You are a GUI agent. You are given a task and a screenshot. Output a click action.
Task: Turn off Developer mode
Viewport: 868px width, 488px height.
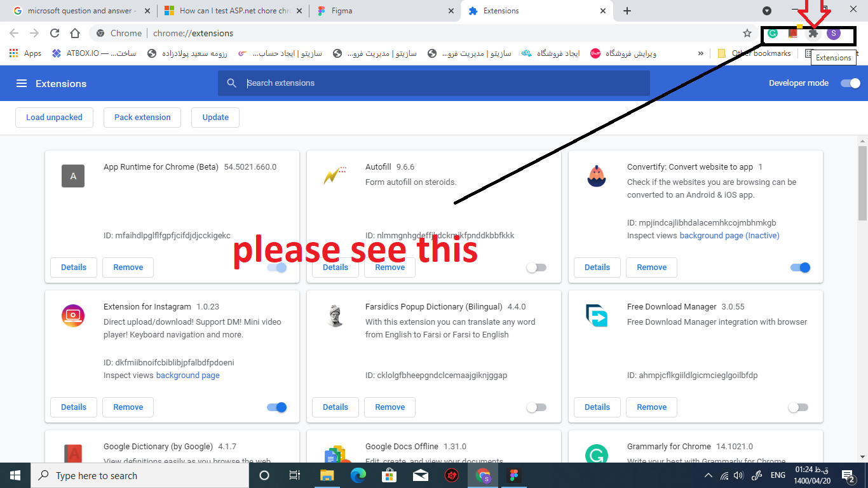coord(850,83)
